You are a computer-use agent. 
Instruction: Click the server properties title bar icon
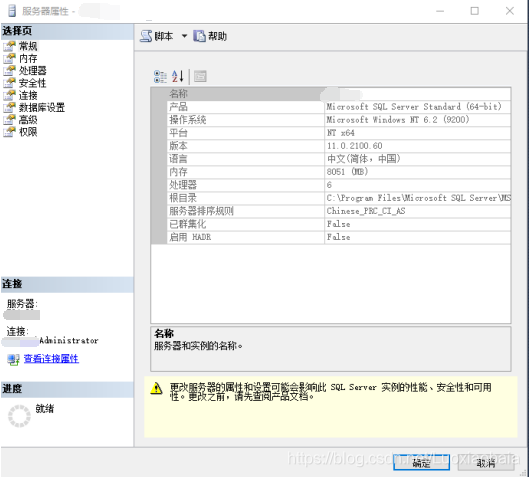click(12, 11)
